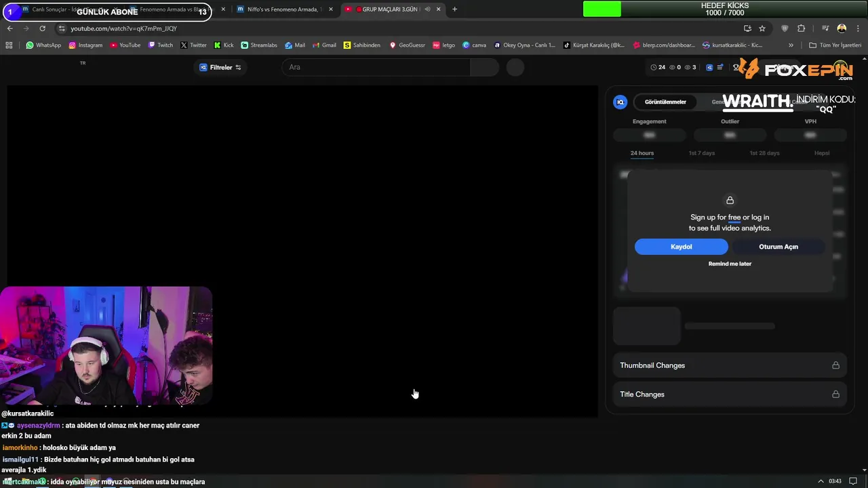Show hidden system tray icons chevron
The image size is (868, 488).
click(821, 481)
